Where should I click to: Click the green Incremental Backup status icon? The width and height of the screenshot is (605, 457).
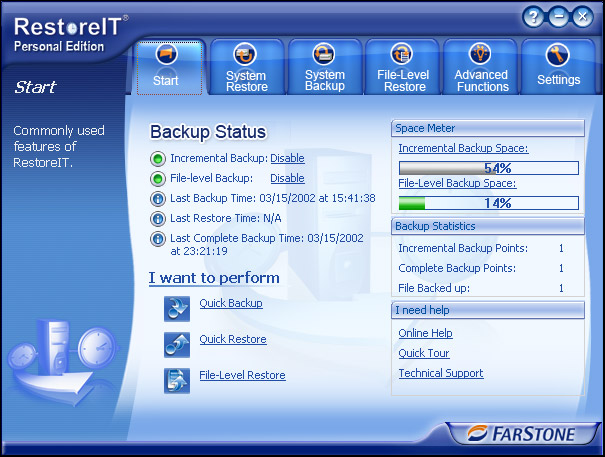(158, 158)
